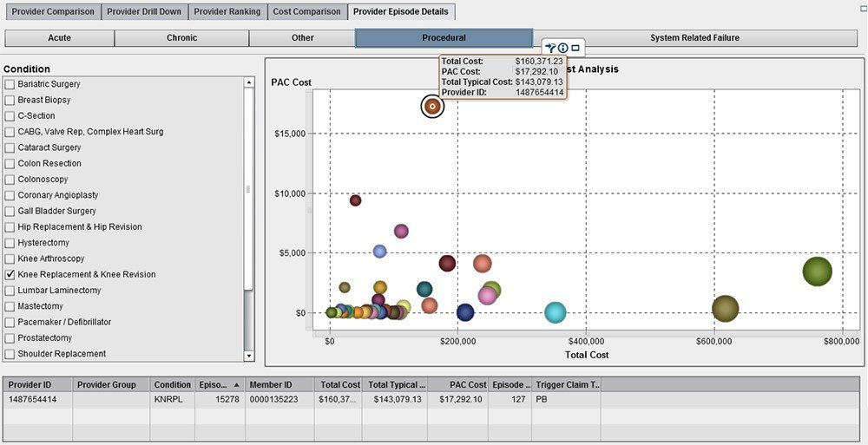Screen dimensions: 868x445
Task: Click the dark red bubble near $10,000 PAC cost
Action: (x=355, y=200)
